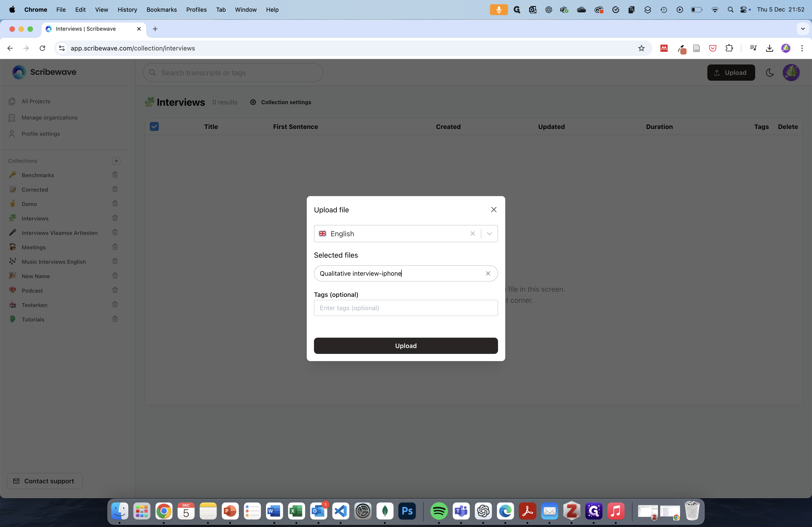The width and height of the screenshot is (812, 527).
Task: Open the Chrome three-dot menu
Action: tap(802, 48)
